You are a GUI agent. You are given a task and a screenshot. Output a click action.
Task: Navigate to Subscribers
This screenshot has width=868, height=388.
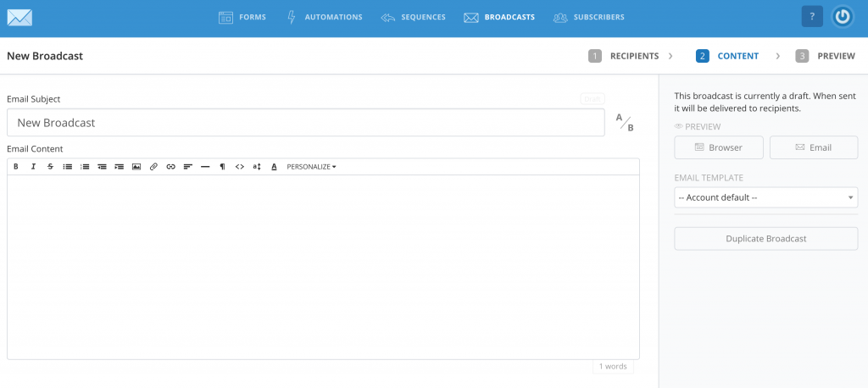click(588, 17)
